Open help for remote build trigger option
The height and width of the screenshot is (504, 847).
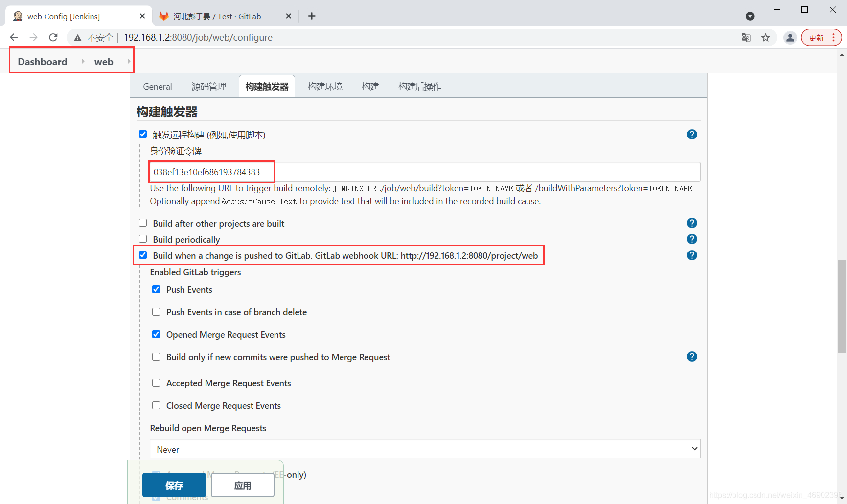pyautogui.click(x=692, y=134)
